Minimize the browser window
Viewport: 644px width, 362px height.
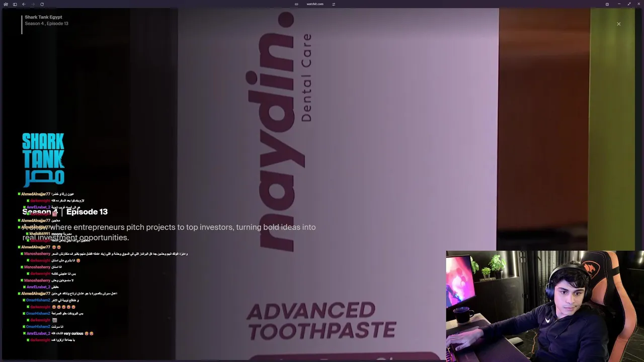coord(619,4)
